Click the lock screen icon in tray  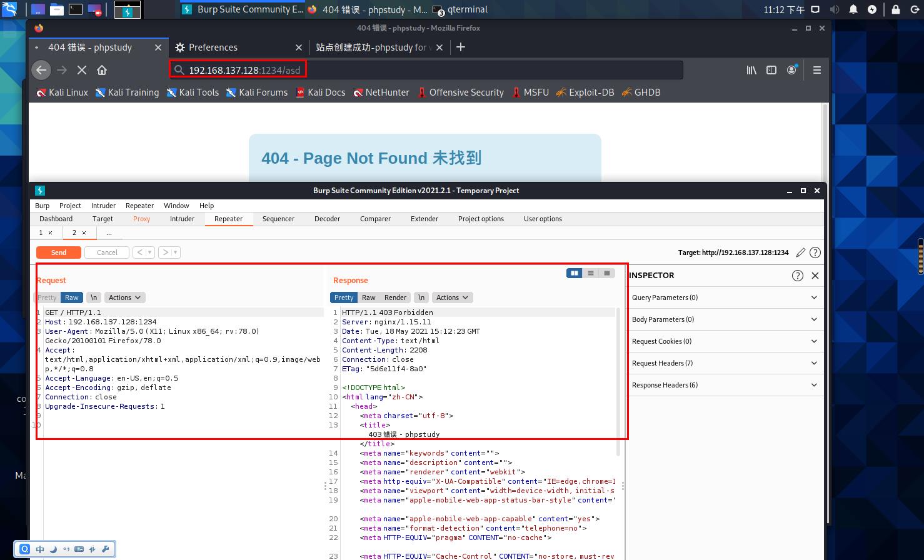[x=896, y=9]
